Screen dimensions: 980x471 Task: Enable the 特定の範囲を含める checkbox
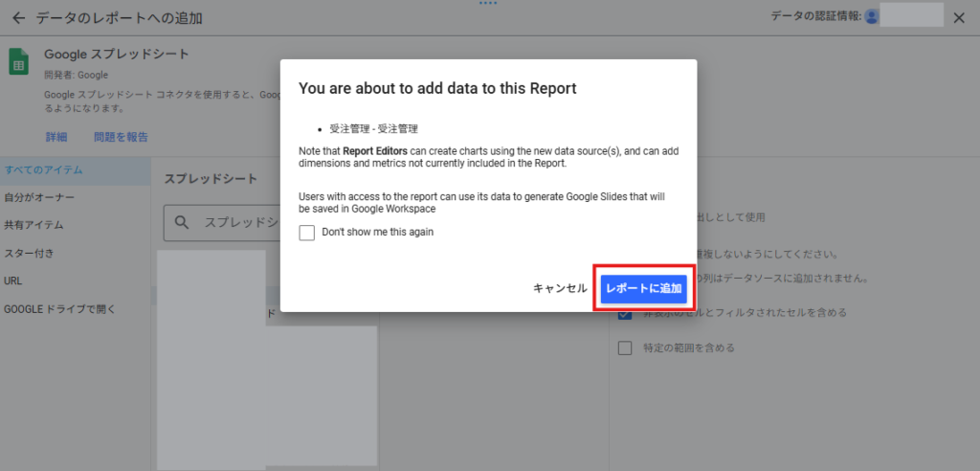tap(625, 348)
